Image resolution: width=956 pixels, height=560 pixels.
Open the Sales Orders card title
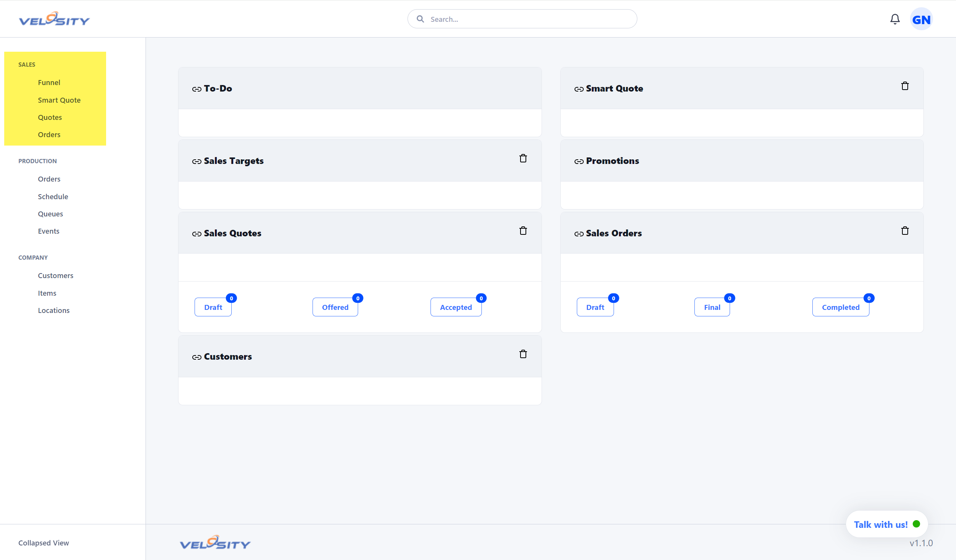[x=614, y=233]
